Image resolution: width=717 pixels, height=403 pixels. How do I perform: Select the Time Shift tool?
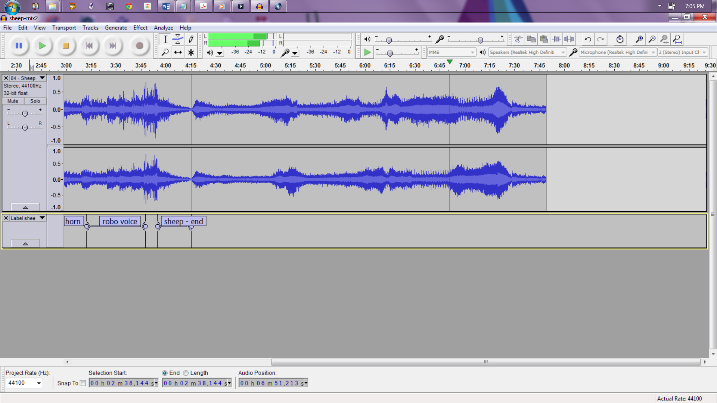click(178, 52)
